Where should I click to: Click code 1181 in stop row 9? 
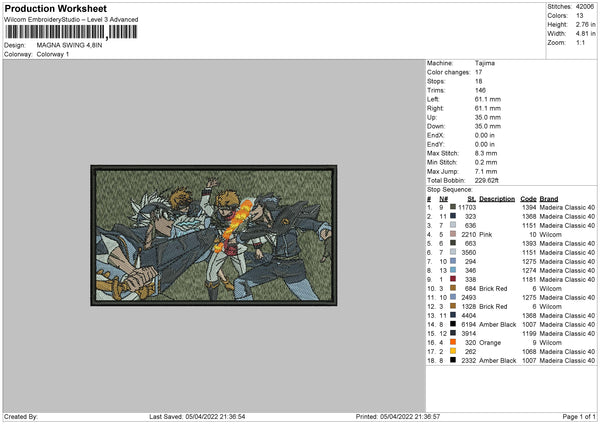click(x=529, y=280)
